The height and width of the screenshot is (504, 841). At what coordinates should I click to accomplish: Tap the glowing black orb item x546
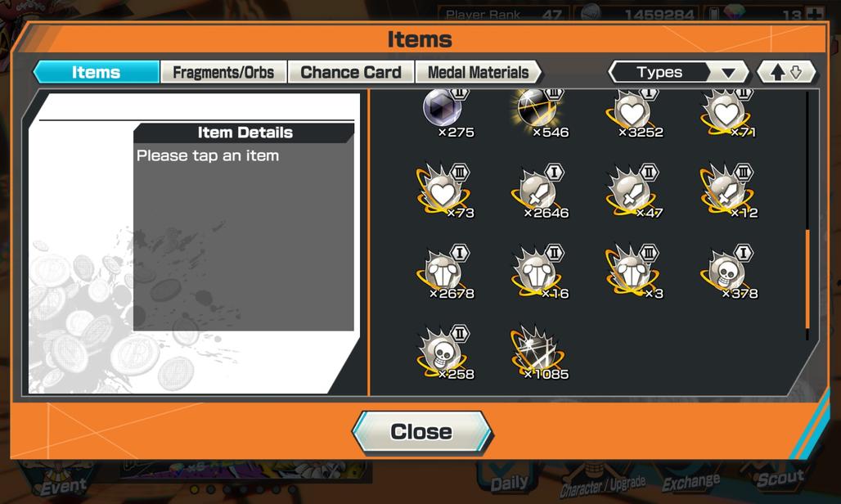541,112
